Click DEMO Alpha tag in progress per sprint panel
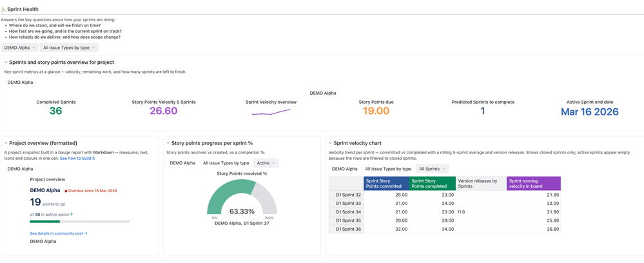Screen dimensions: 644x263 (182, 163)
